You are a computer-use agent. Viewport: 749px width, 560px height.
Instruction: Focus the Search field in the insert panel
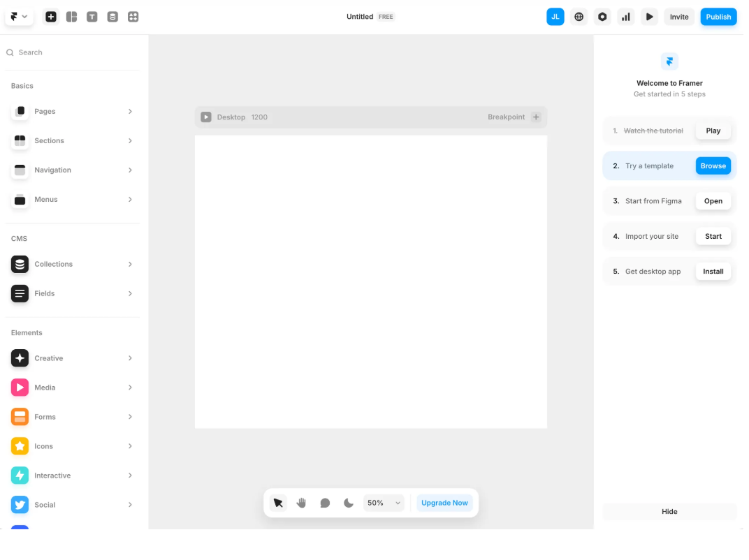[x=73, y=52]
